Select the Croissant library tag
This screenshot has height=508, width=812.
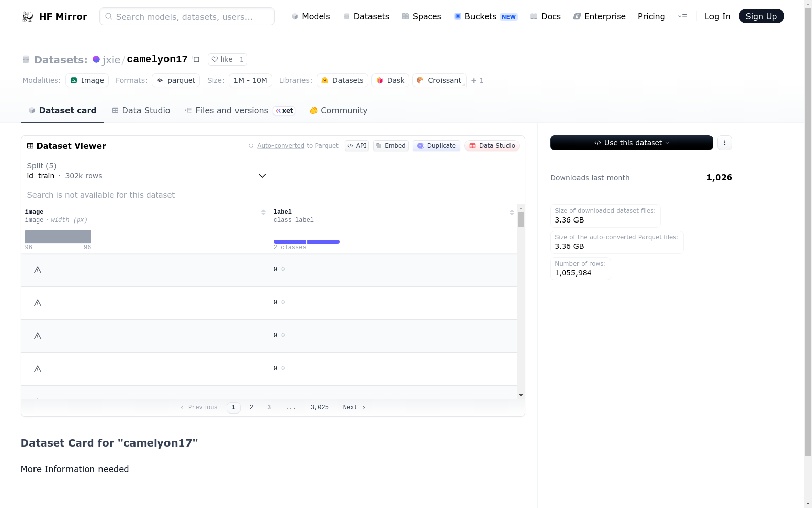point(439,80)
